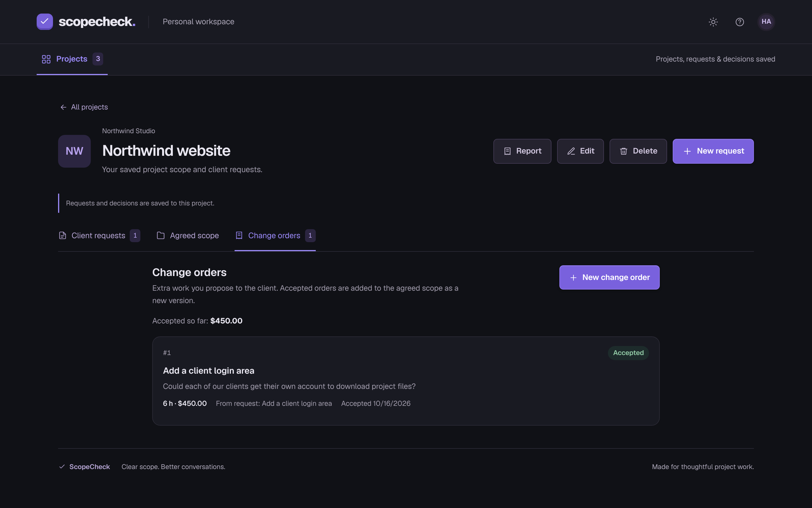812x508 pixels.
Task: Select the Change orders tab
Action: (275, 236)
